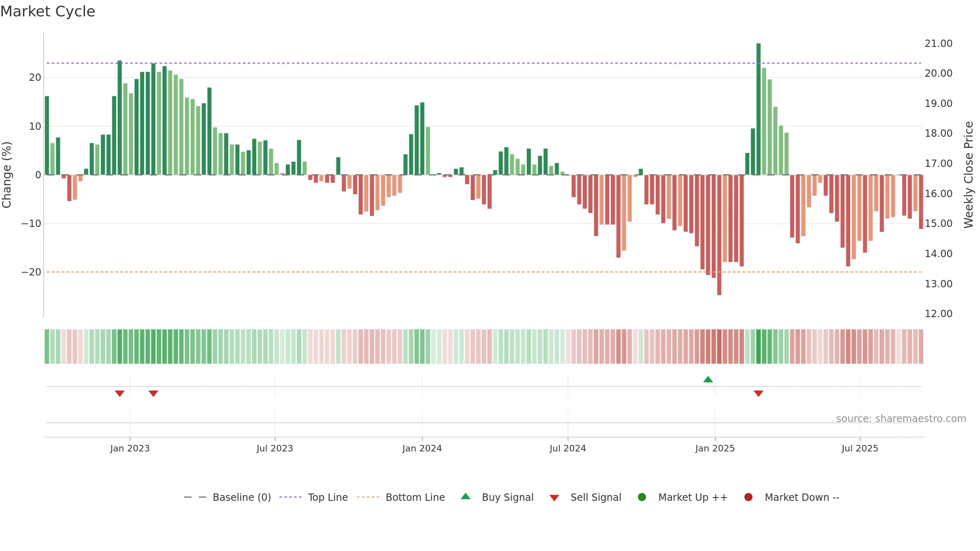Click the −20 change axis label
980x551 pixels.
[x=31, y=272]
